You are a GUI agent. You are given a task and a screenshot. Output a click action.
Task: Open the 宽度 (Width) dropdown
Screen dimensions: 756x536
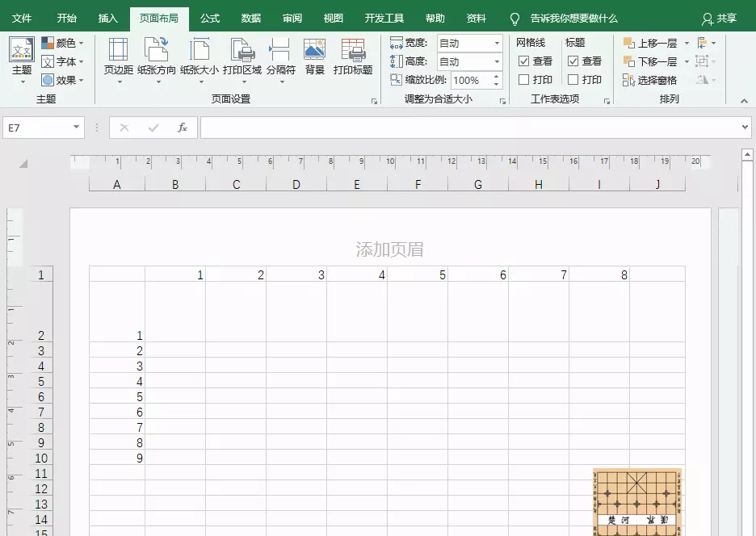(498, 41)
